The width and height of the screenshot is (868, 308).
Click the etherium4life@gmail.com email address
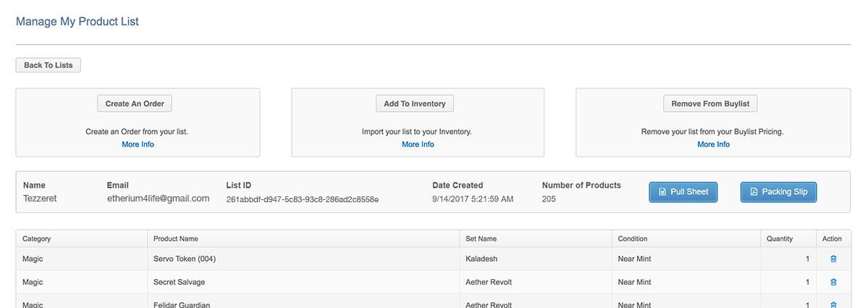(158, 199)
